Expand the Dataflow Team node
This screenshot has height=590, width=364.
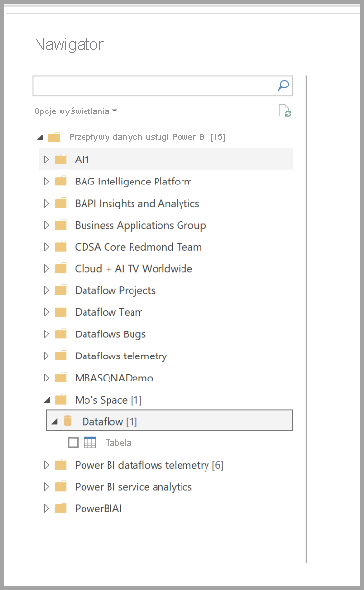click(x=46, y=312)
